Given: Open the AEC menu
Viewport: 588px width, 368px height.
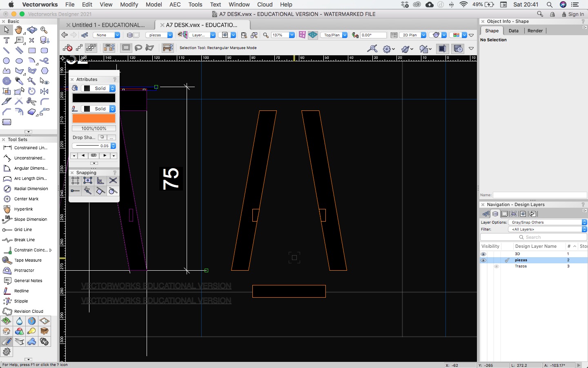Looking at the screenshot, I should coord(175,4).
